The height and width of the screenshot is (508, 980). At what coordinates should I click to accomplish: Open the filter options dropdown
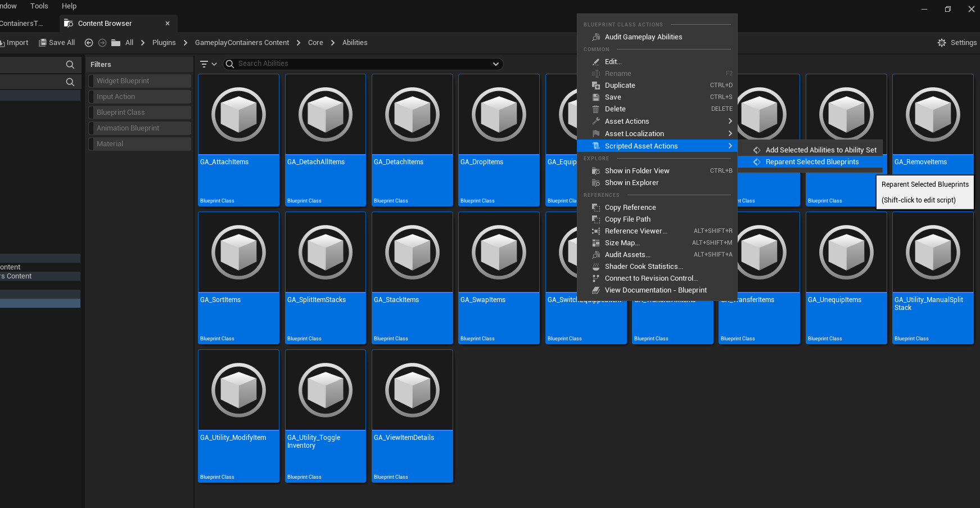pos(209,64)
